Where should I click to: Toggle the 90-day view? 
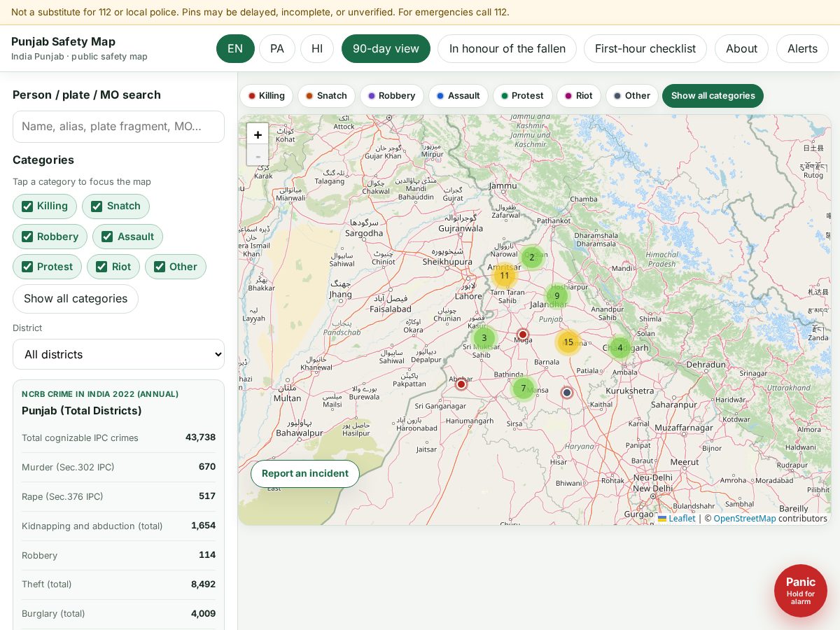pos(386,48)
